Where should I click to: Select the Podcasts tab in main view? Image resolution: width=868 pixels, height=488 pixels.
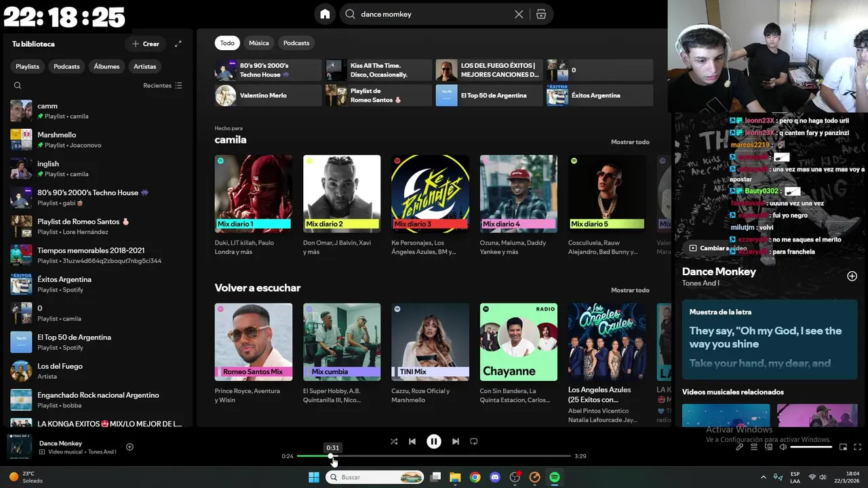coord(296,43)
